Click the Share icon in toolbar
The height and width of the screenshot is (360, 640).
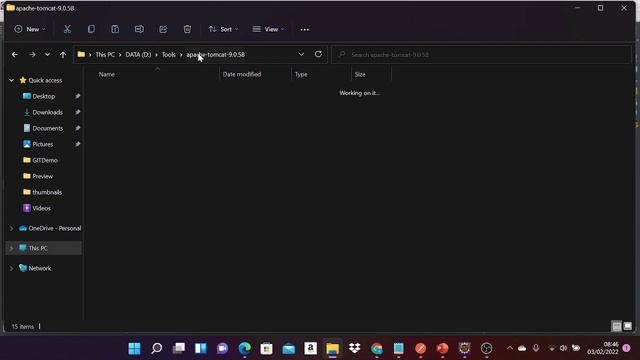point(163,29)
